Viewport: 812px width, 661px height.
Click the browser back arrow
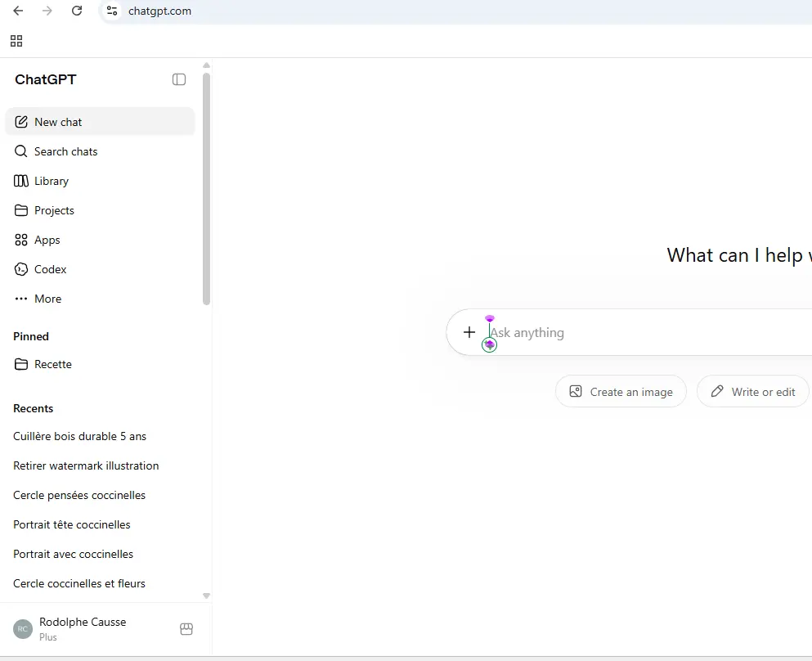(18, 11)
